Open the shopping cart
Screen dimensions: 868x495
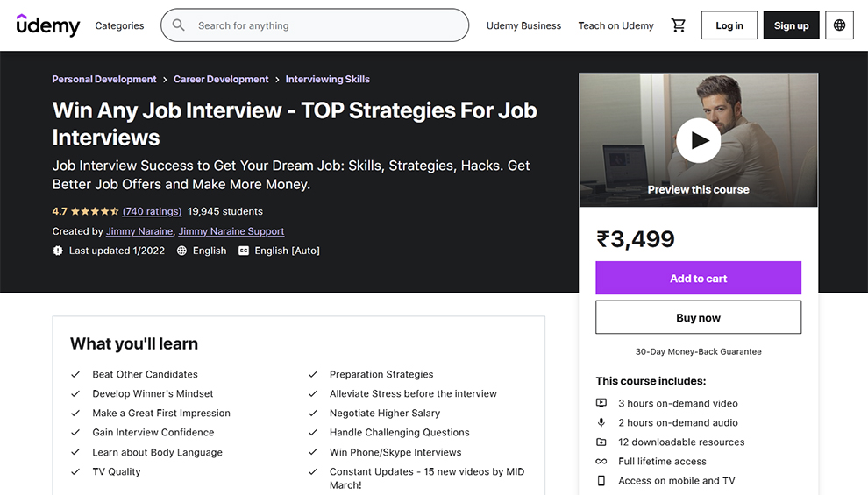pos(678,25)
